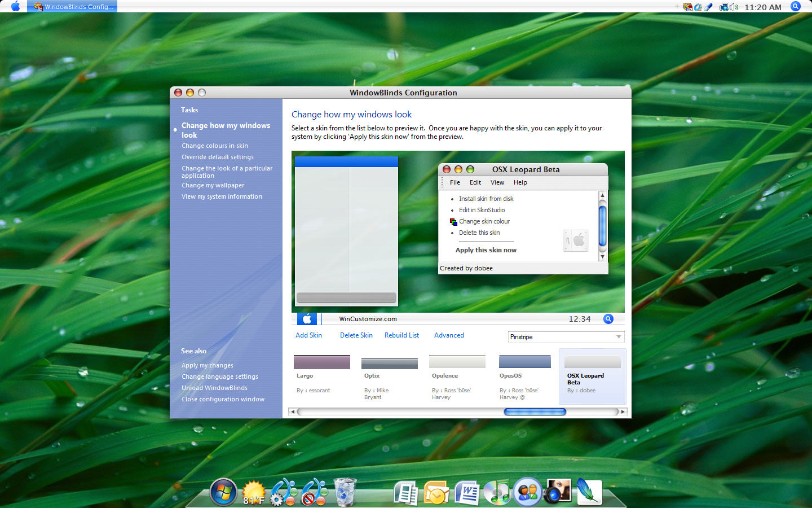Open the Recycle Bin in dock

[x=345, y=492]
